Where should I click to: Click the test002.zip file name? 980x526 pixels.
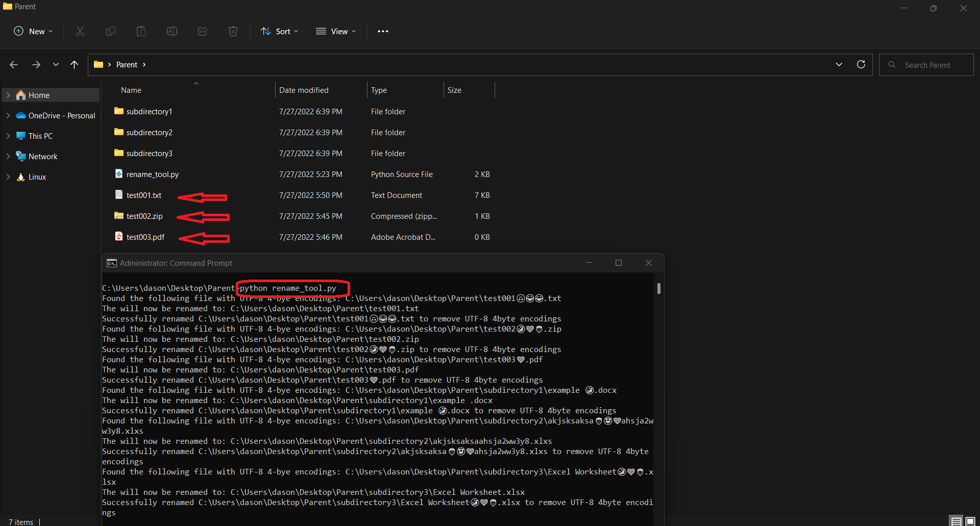point(144,216)
